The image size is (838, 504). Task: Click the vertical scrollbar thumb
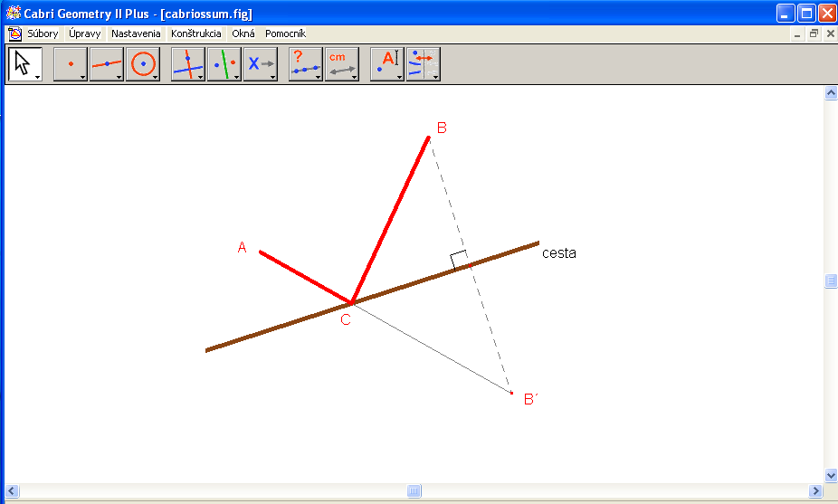(x=831, y=281)
